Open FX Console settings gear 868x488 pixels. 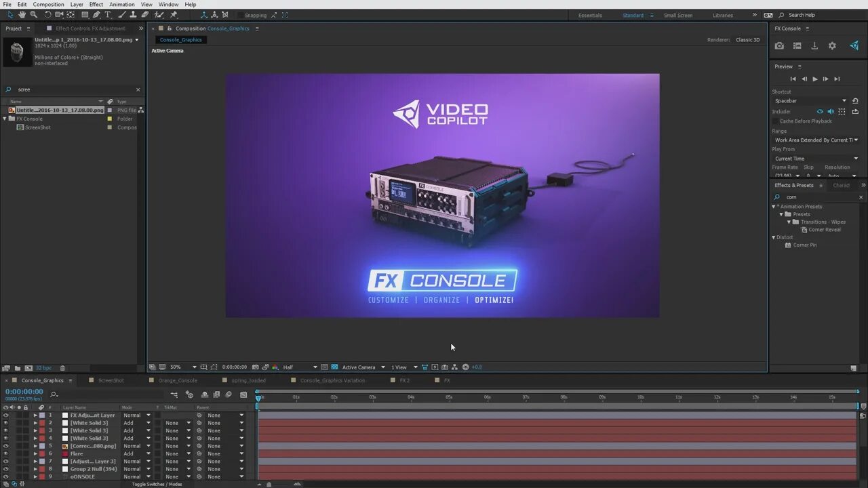pyautogui.click(x=832, y=46)
